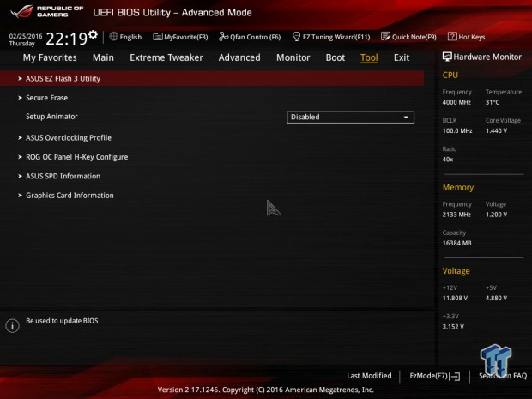
Task: Expand ROG OC Panel H-Key Configure
Action: point(77,157)
